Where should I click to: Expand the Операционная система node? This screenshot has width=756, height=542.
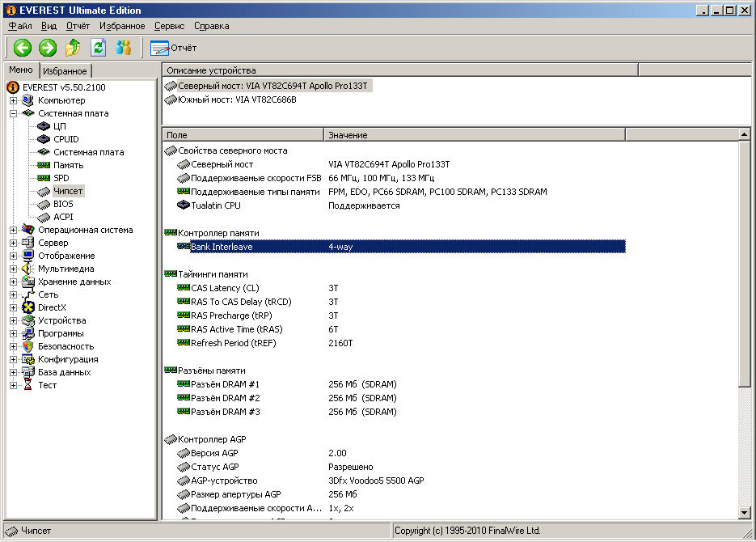13,230
